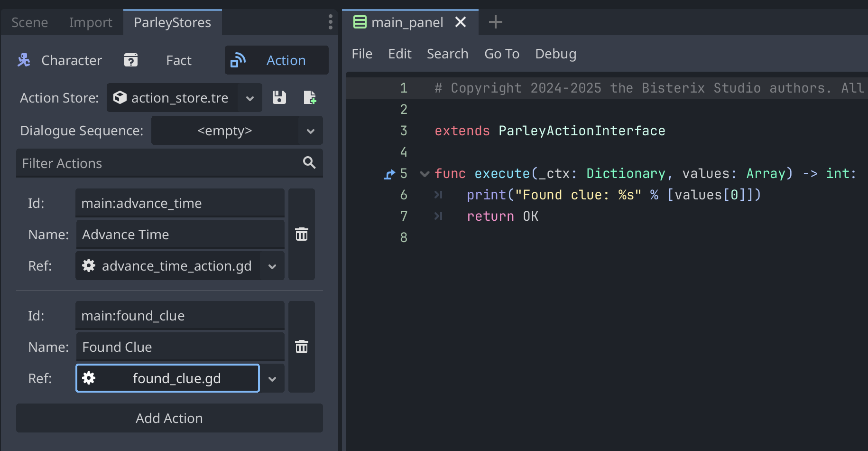Click the Add Action button

(x=169, y=418)
